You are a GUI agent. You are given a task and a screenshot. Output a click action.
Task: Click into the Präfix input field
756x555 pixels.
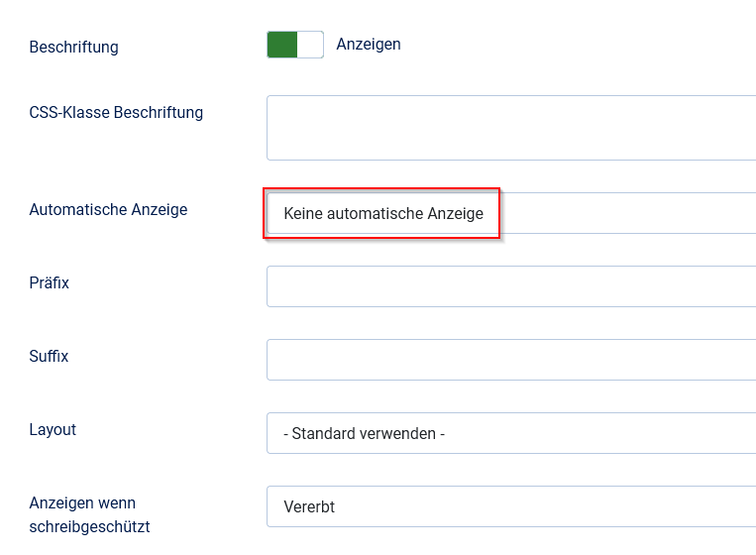tap(510, 286)
